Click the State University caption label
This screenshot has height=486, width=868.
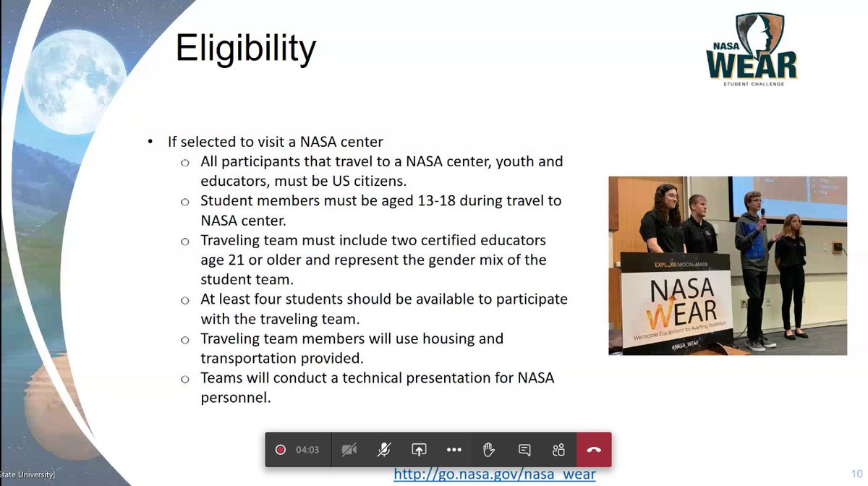(x=27, y=475)
